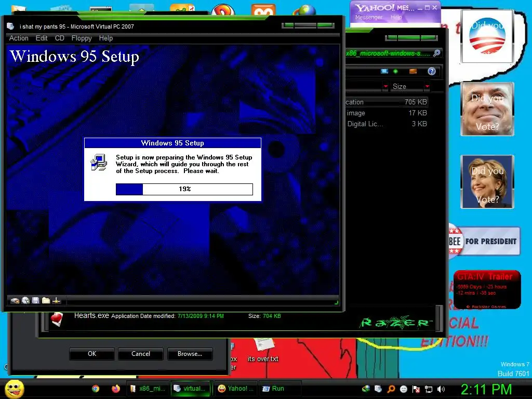The height and width of the screenshot is (399, 532).
Task: Click the Windows 95 Setup dialog title bar
Action: point(172,143)
